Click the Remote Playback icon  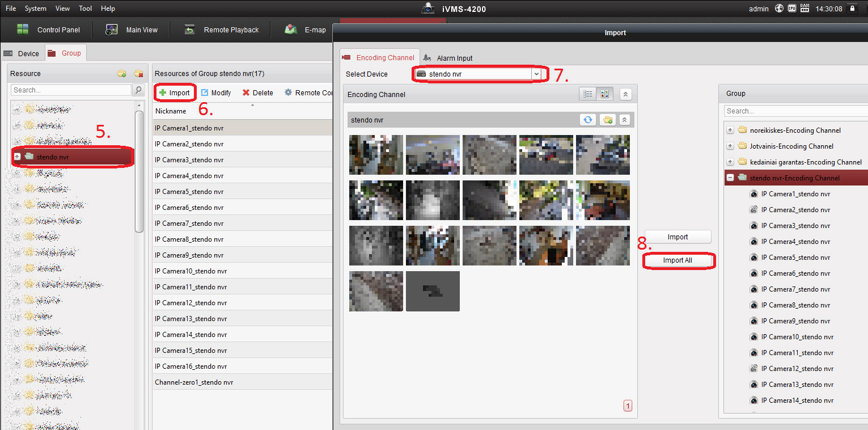click(x=190, y=29)
